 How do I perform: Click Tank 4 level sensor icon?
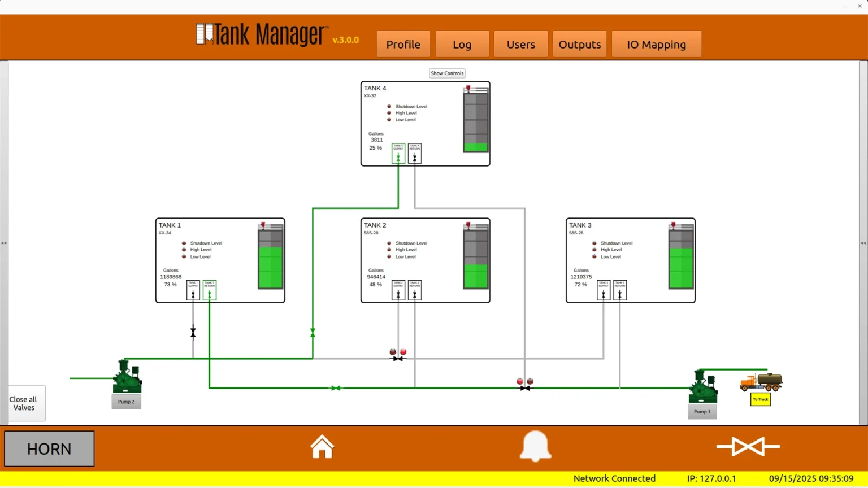tap(468, 88)
